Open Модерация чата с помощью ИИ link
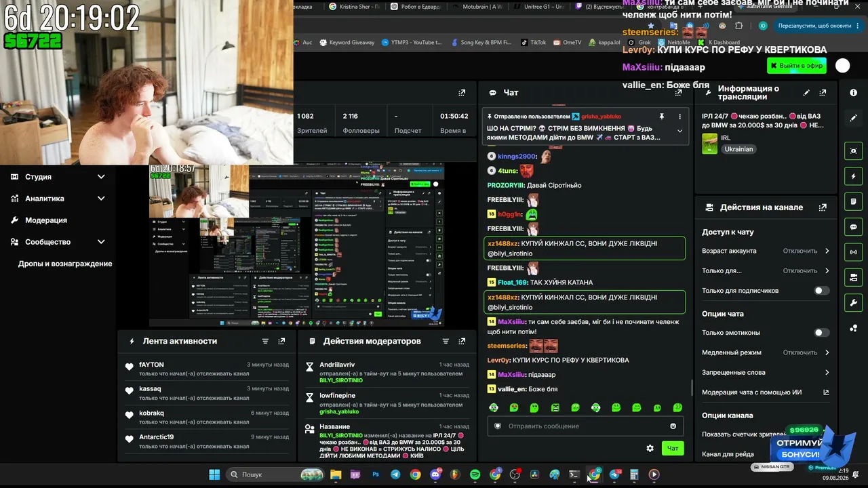The height and width of the screenshot is (488, 868). coord(766,392)
